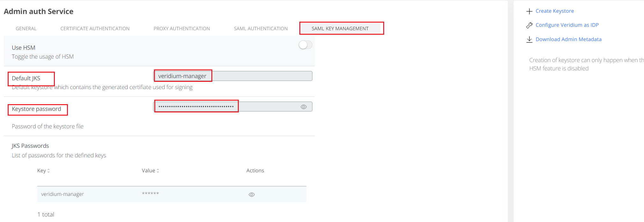
Task: Open Configure Veridium as IDP link
Action: 567,25
